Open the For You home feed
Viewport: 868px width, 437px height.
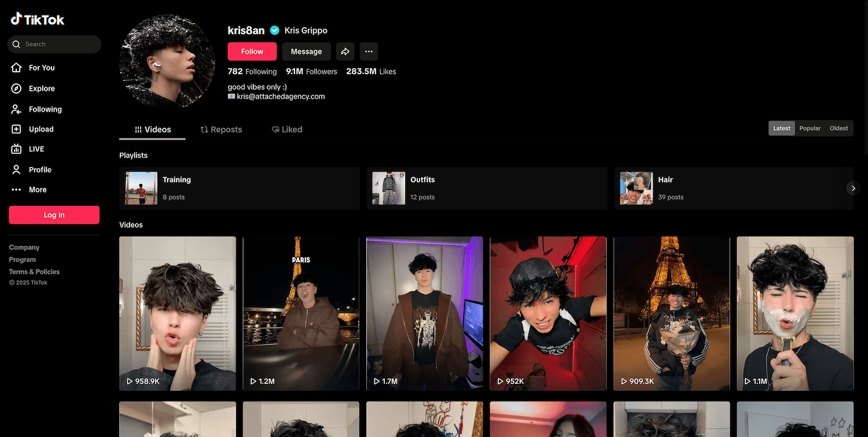point(41,68)
